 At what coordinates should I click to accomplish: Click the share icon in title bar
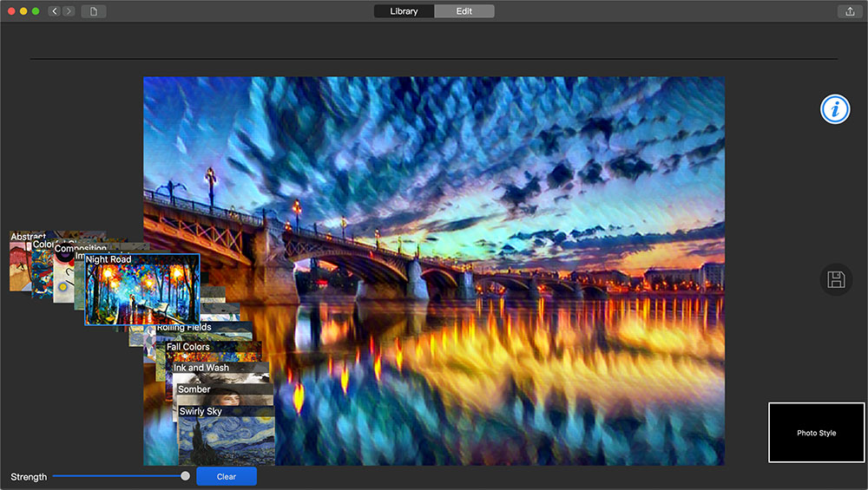[850, 11]
